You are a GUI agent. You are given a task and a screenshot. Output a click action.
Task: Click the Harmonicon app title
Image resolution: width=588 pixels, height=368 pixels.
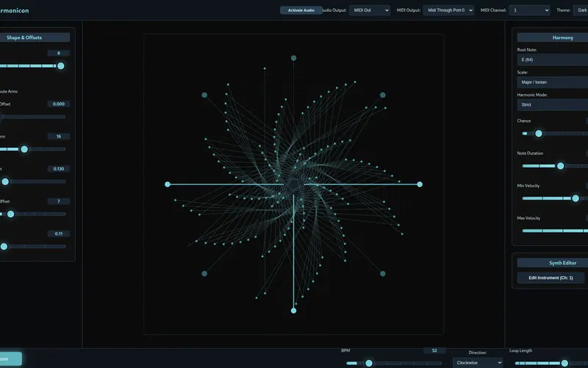coord(14,10)
